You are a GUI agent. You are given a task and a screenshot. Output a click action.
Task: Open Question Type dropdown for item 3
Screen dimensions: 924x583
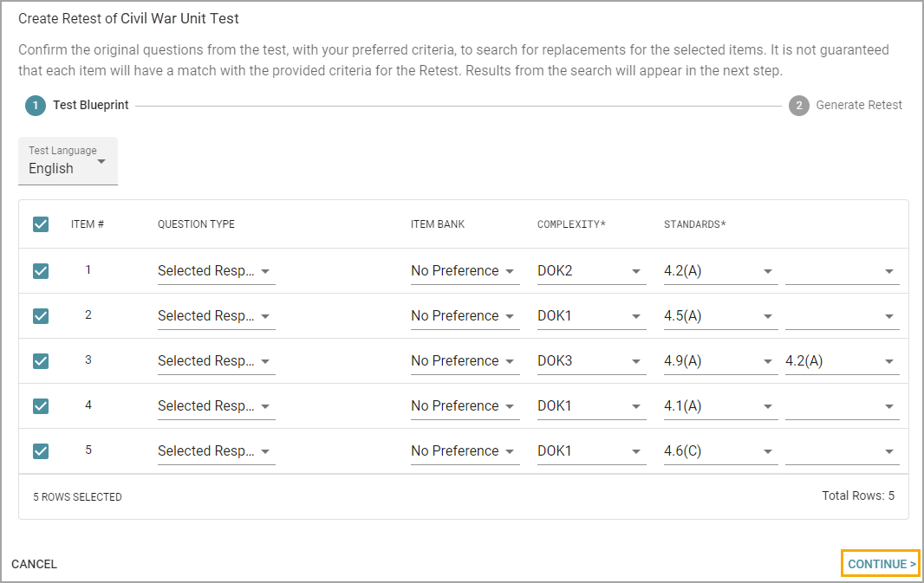coord(217,361)
